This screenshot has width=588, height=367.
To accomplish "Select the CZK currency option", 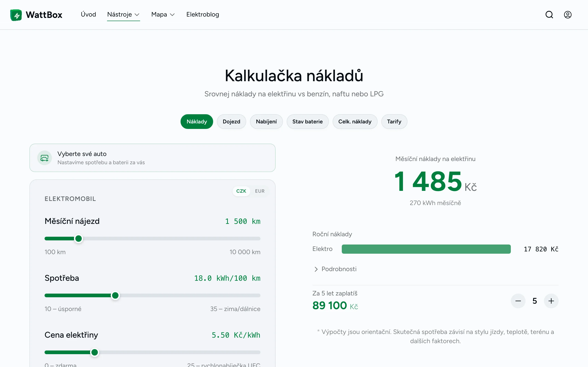I will 241,191.
